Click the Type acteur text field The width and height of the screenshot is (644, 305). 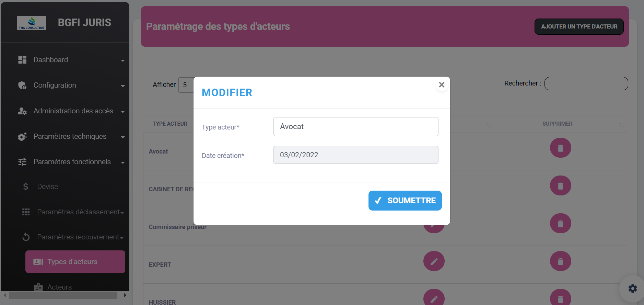(355, 126)
